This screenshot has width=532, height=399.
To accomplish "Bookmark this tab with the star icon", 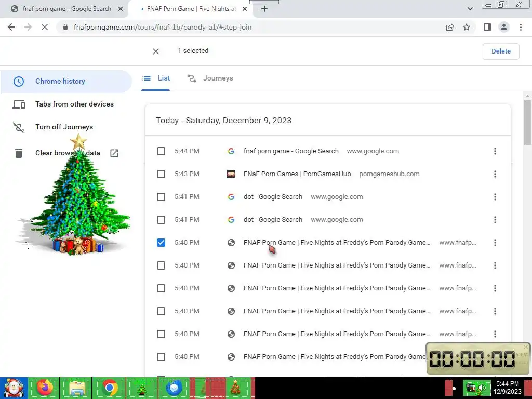I will point(467,27).
